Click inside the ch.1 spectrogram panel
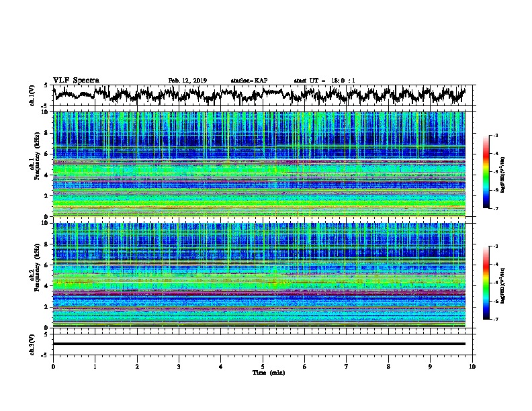The width and height of the screenshot is (532, 411). pos(259,164)
